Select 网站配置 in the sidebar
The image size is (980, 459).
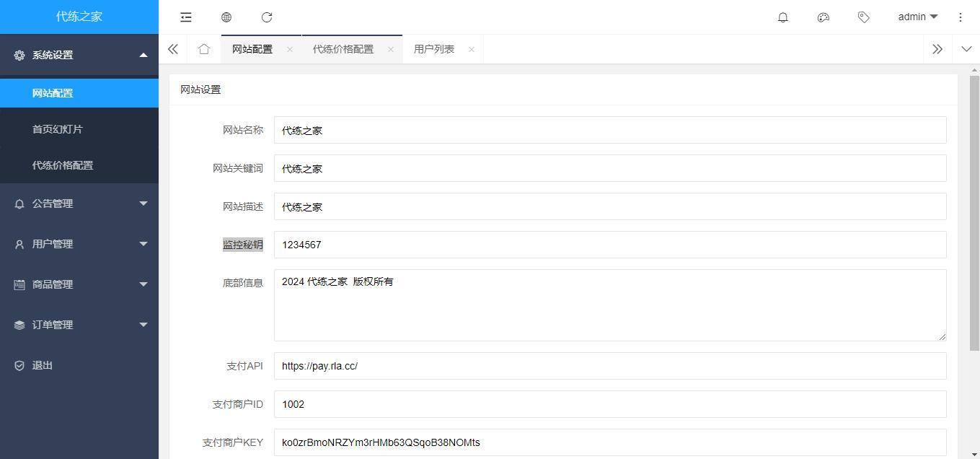click(x=79, y=93)
